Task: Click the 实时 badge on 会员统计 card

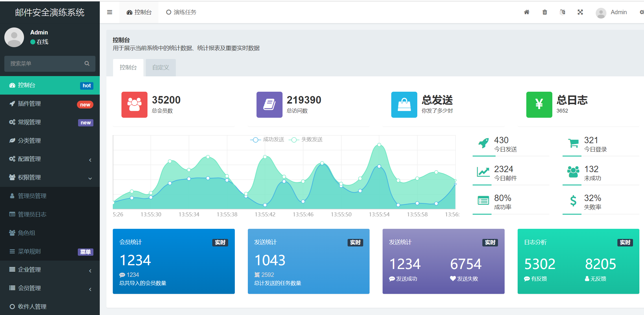Action: (x=220, y=242)
